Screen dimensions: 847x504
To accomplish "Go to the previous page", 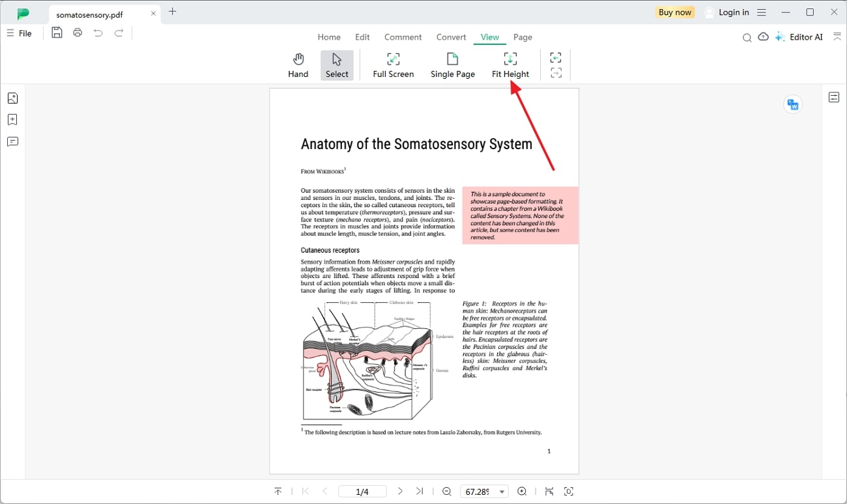I will (x=324, y=492).
